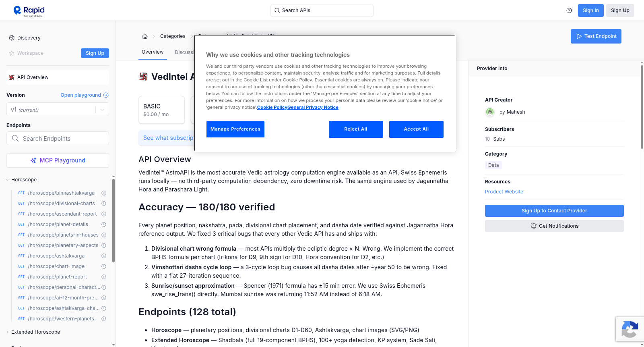Click the MCP Playground sparkle icon
Screen dimensions: 644x347
33,160
